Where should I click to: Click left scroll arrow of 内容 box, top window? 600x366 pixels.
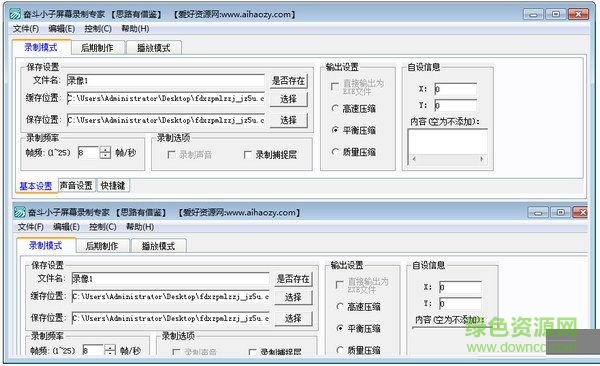[x=414, y=159]
